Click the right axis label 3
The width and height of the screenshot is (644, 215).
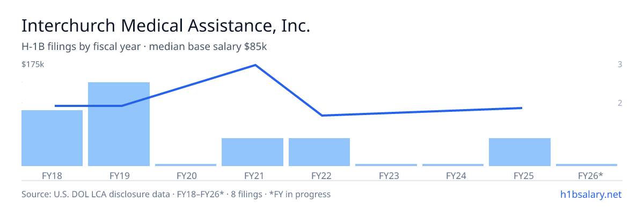pos(620,64)
